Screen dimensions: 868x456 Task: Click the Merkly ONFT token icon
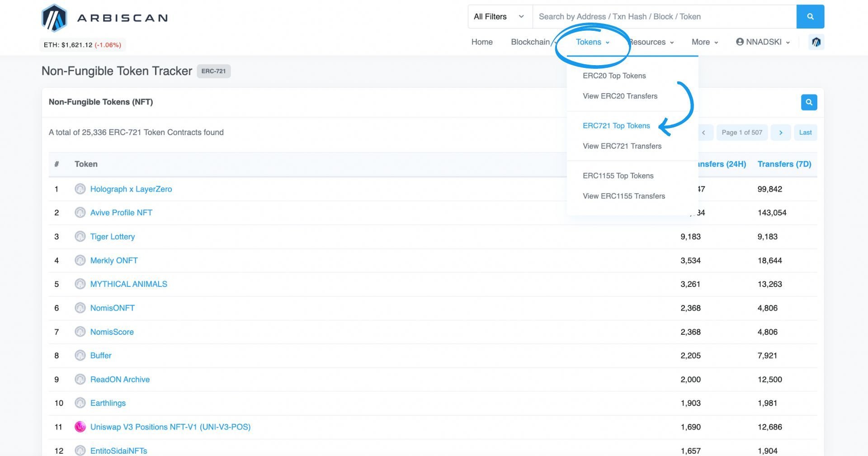pos(80,261)
